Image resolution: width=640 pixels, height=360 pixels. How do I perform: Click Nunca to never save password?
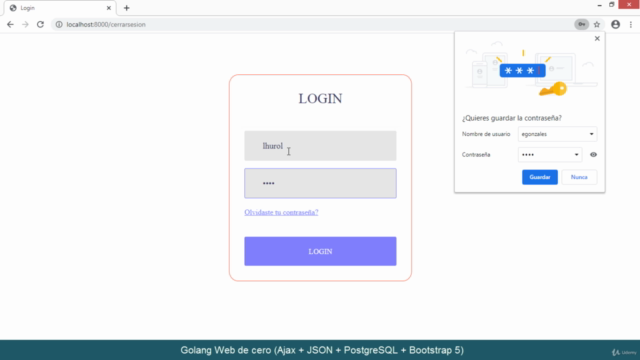click(x=579, y=177)
